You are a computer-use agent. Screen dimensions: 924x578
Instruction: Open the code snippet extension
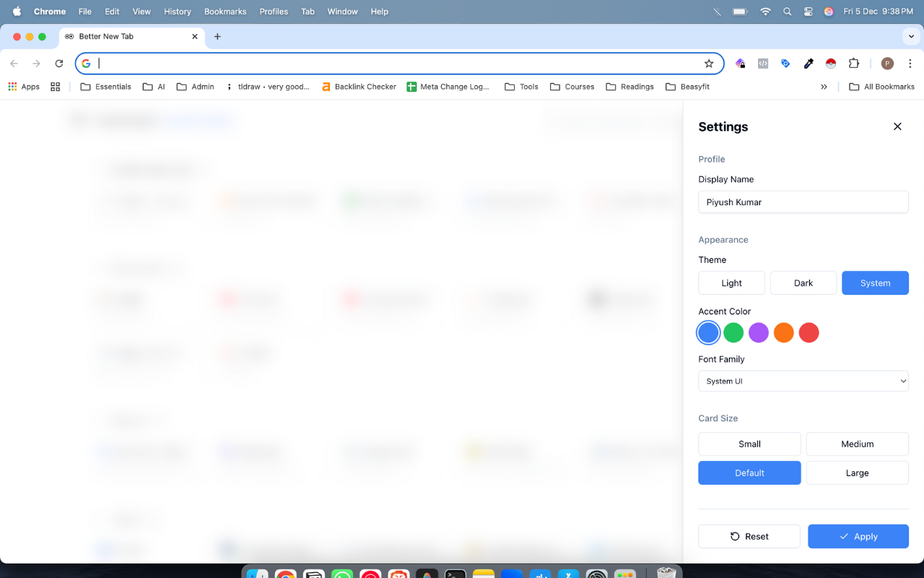763,64
